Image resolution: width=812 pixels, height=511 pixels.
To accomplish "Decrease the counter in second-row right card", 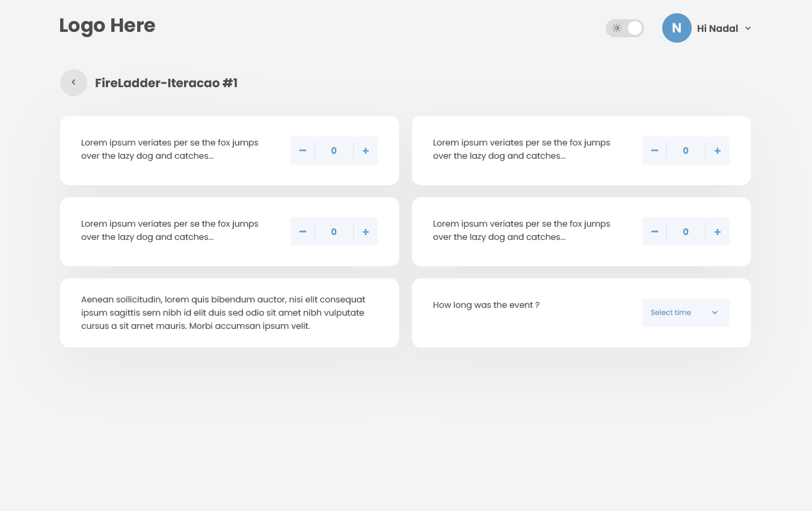I will pos(654,231).
